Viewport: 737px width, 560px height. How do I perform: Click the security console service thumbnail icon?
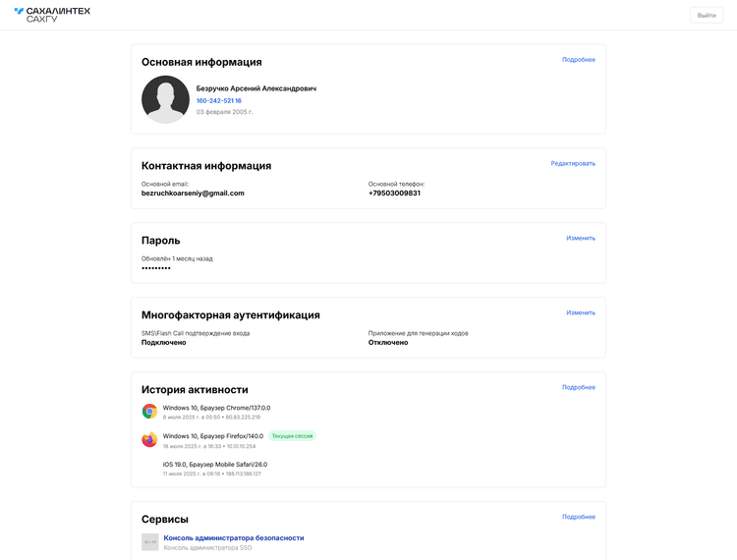(150, 541)
